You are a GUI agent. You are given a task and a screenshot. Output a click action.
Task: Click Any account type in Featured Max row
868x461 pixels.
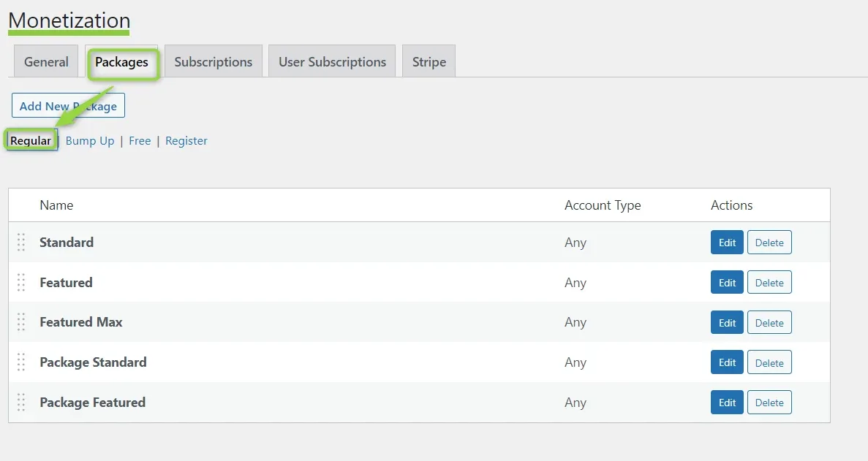click(575, 323)
